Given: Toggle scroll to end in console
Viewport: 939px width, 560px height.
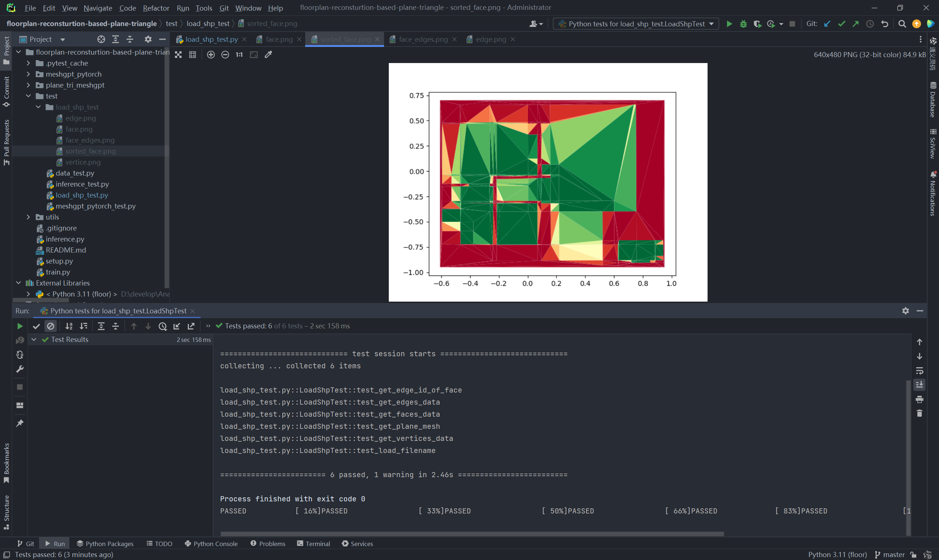Looking at the screenshot, I should (919, 384).
